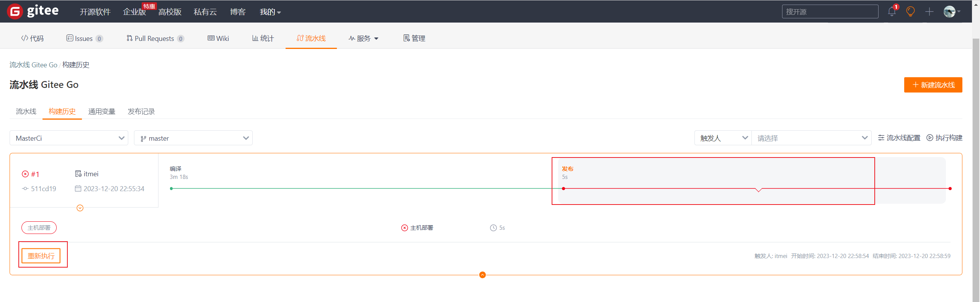
Task: Open the Wiki tab
Action: click(218, 38)
